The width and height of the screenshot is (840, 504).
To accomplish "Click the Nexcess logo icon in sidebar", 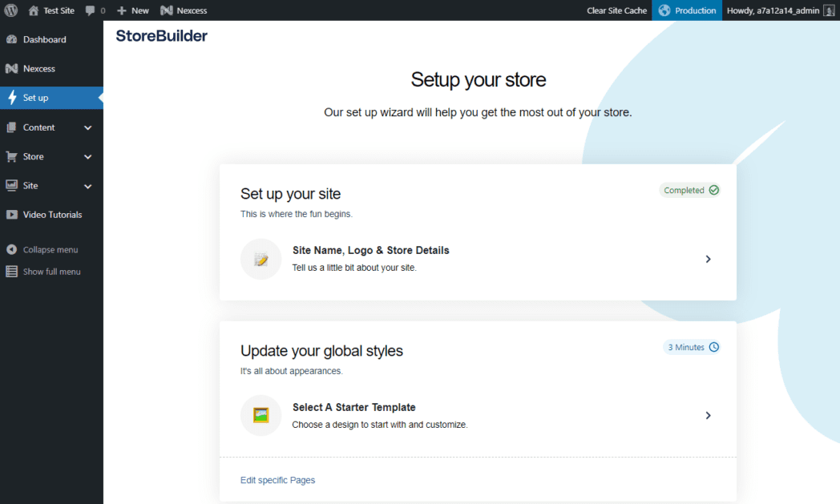I will [11, 69].
